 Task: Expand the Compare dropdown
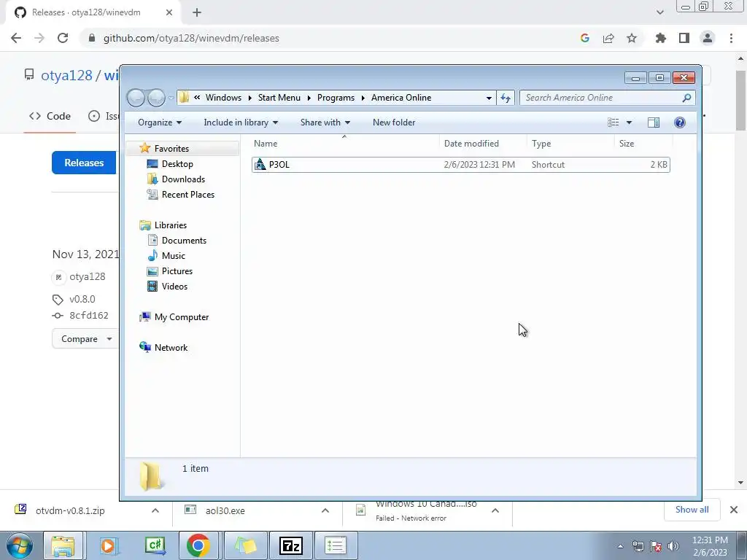click(x=85, y=339)
